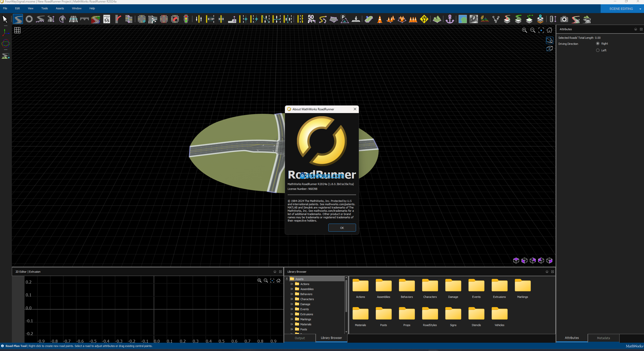Viewport: 644px width, 351px height.
Task: Open the aerial imagery map tool
Action: coord(463,19)
